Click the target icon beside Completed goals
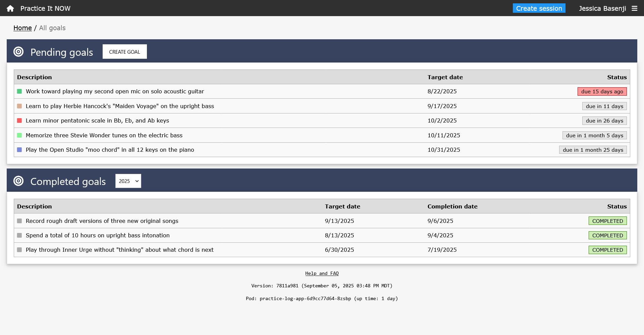The height and width of the screenshot is (335, 644). 18,181
